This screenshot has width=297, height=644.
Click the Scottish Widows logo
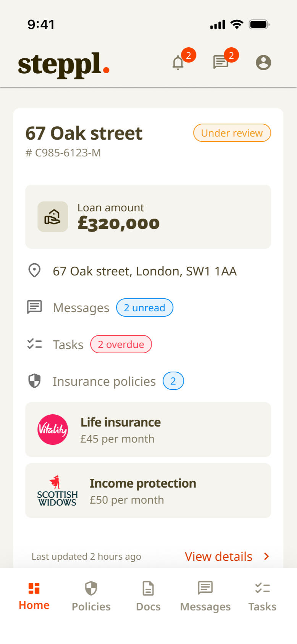click(57, 491)
